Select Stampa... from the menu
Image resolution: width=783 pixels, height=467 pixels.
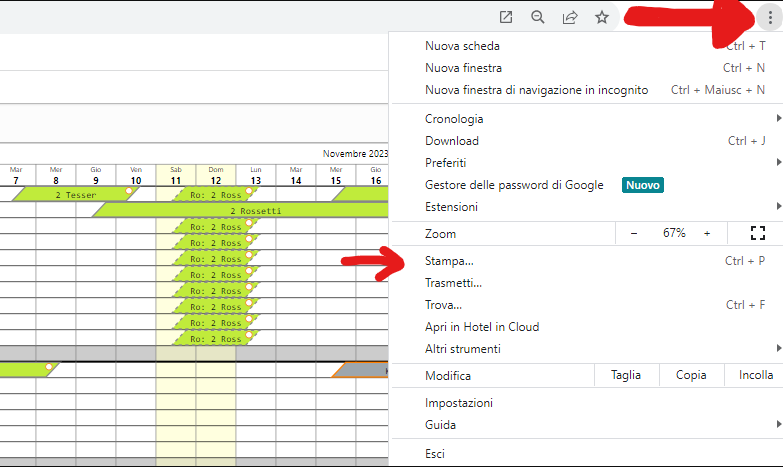[x=449, y=261]
